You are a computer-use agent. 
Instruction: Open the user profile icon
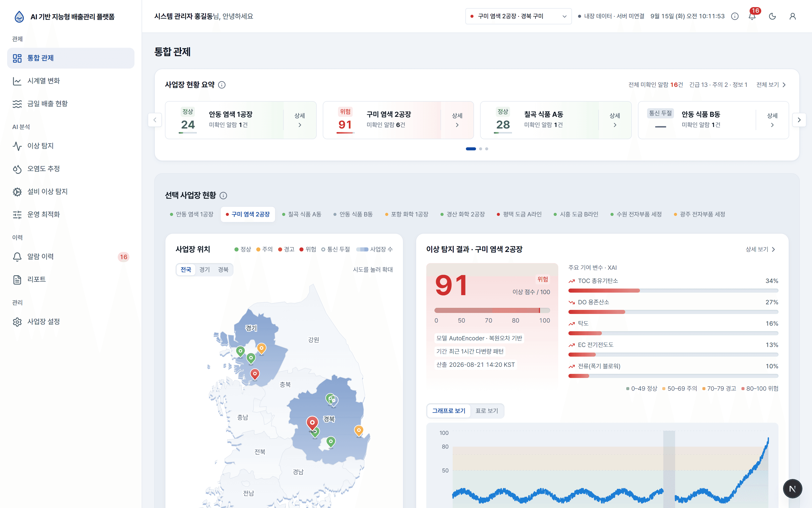coord(792,16)
